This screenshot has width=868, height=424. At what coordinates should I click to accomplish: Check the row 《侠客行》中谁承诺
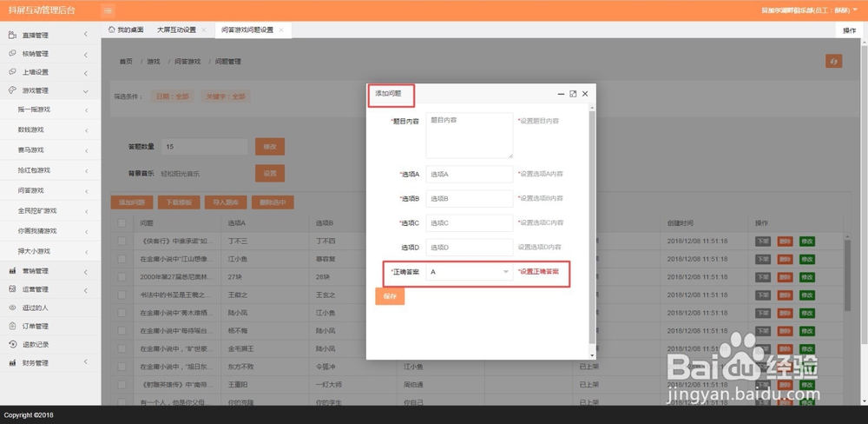point(122,241)
